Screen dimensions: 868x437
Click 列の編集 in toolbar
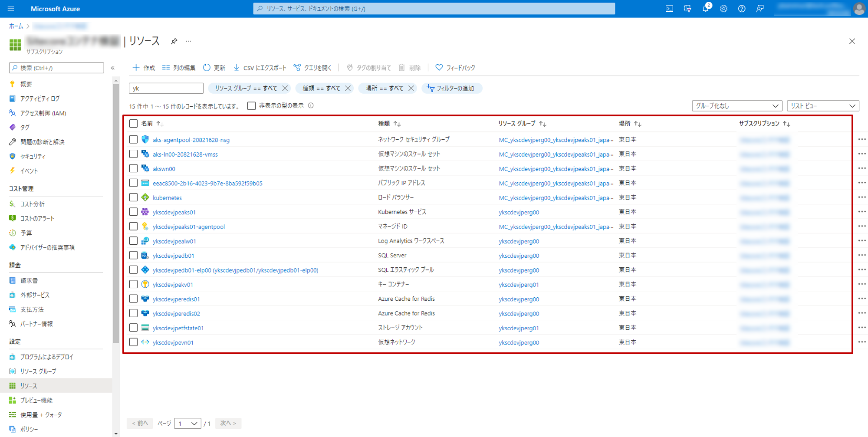[x=179, y=68]
